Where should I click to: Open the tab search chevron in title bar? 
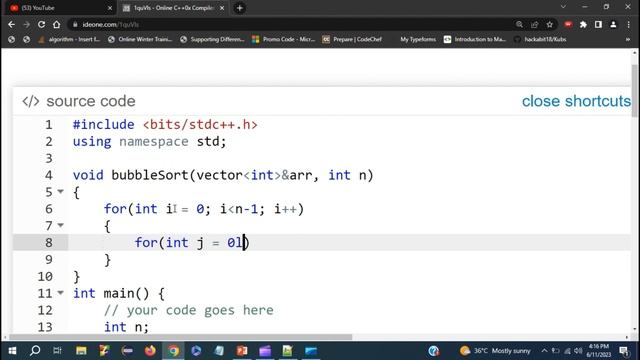pos(563,7)
